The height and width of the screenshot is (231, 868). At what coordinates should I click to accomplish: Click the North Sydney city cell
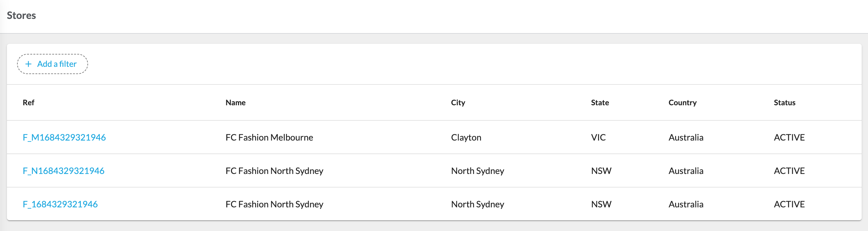[478, 170]
